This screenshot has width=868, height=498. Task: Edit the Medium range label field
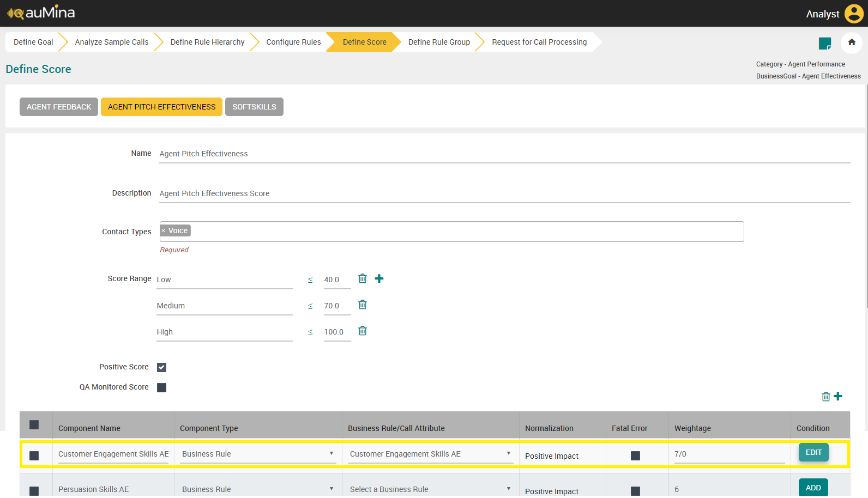225,306
